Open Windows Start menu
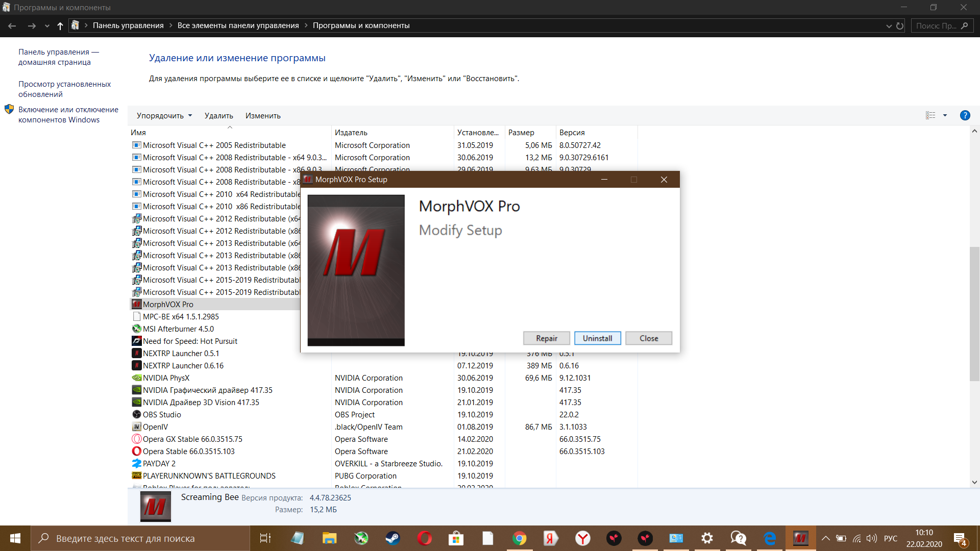This screenshot has width=980, height=551. pos(15,538)
